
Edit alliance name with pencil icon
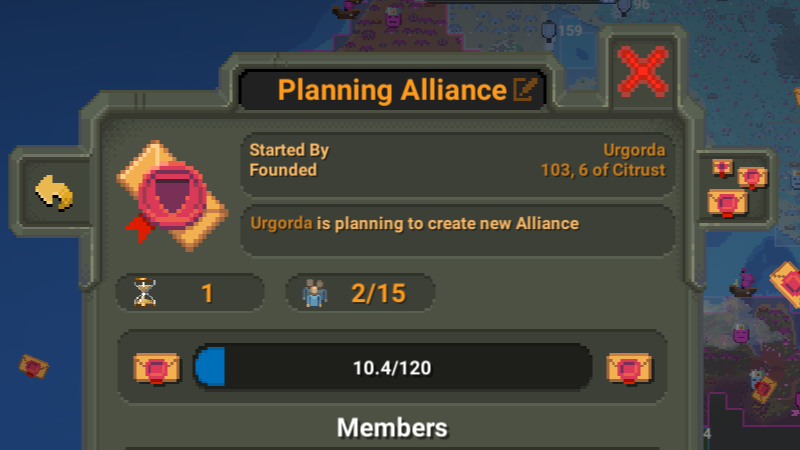pyautogui.click(x=525, y=90)
